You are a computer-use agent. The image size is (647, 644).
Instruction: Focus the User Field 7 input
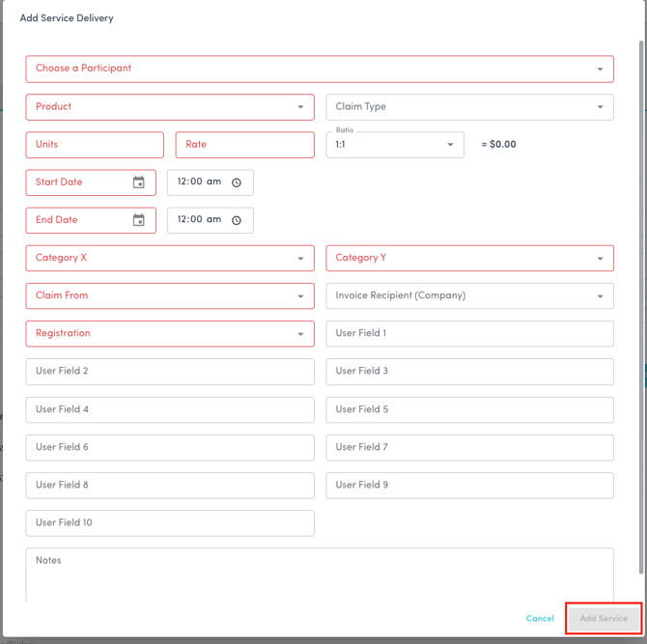pyautogui.click(x=469, y=448)
